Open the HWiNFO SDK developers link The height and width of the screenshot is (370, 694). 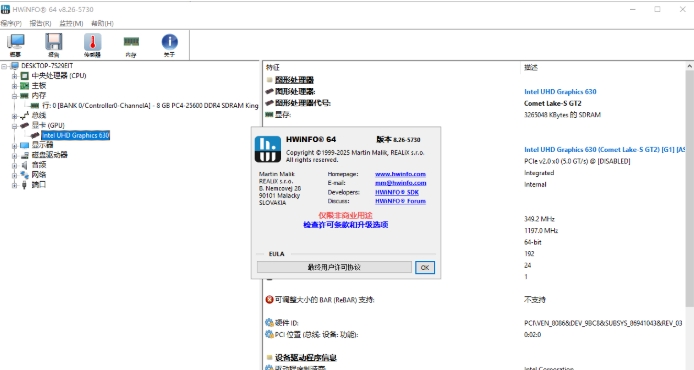click(x=397, y=192)
